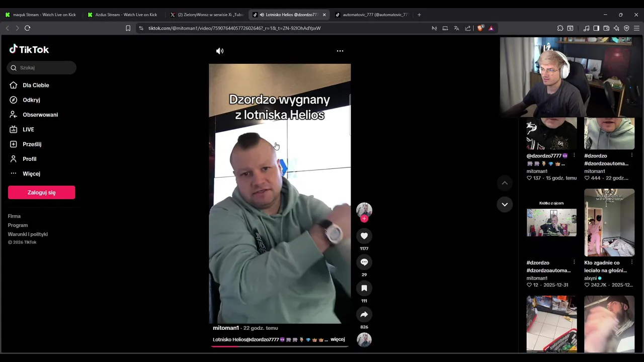Open extensions puzzle icon
Screen dimensions: 644x362
tap(560, 28)
